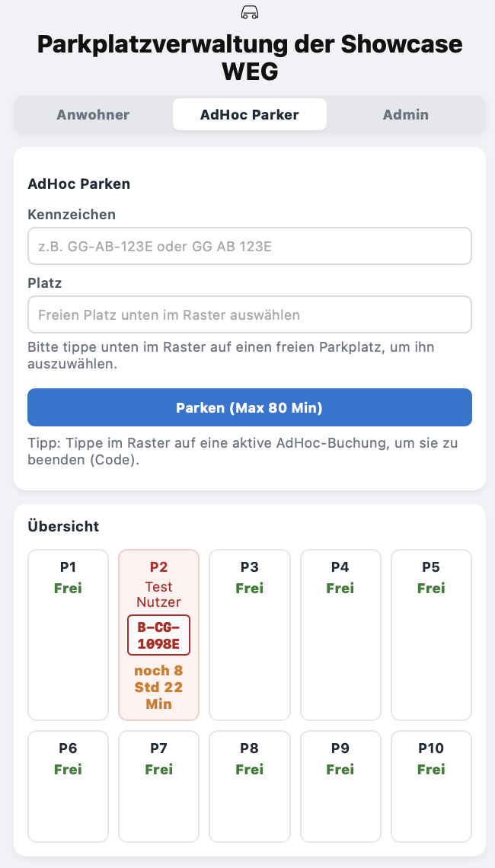Select parking spot P10
This screenshot has width=495, height=868.
pos(431,786)
